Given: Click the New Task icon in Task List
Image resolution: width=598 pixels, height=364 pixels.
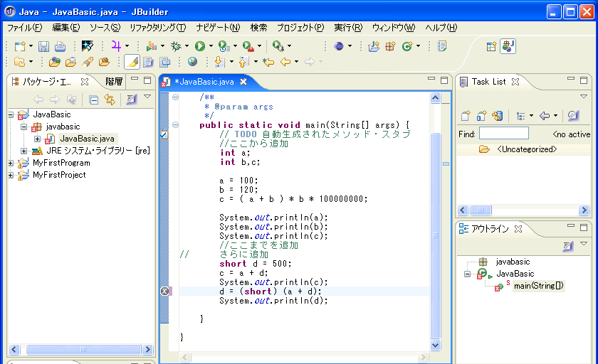Looking at the screenshot, I should click(466, 116).
